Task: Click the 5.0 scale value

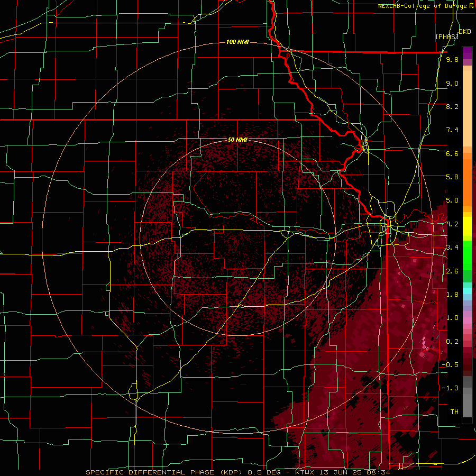Action: (x=452, y=200)
